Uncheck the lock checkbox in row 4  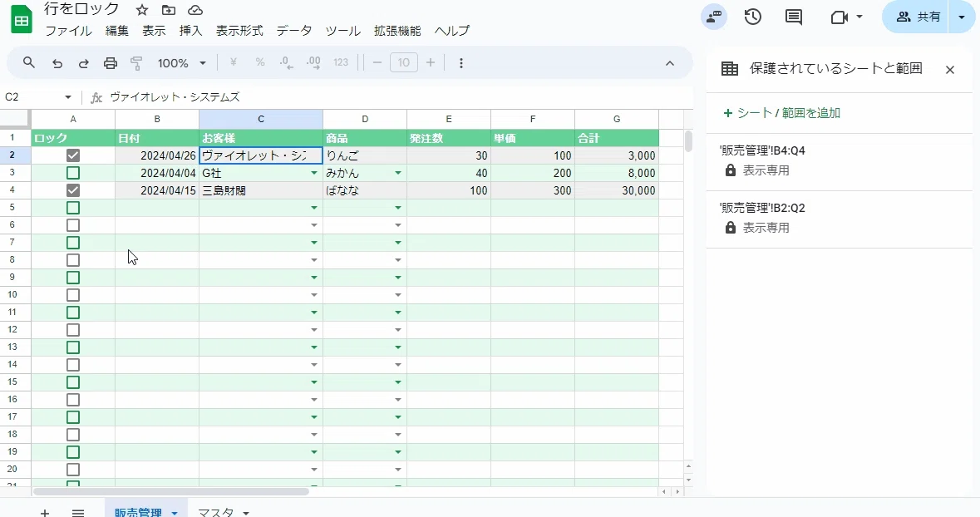pos(73,190)
